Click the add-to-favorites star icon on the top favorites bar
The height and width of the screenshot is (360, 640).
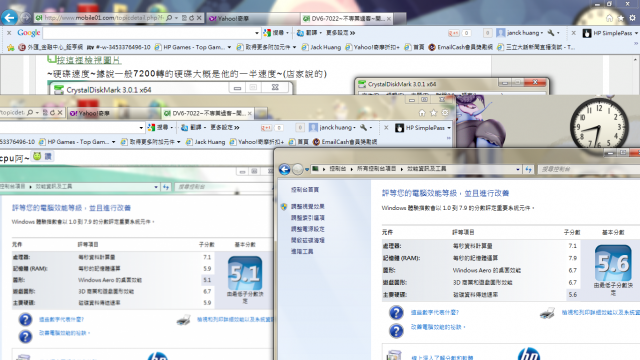point(11,47)
